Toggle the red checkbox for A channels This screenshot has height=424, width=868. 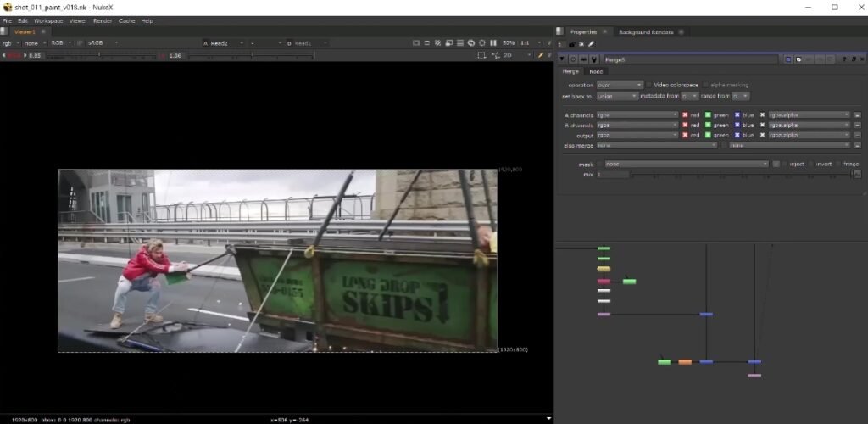[685, 115]
